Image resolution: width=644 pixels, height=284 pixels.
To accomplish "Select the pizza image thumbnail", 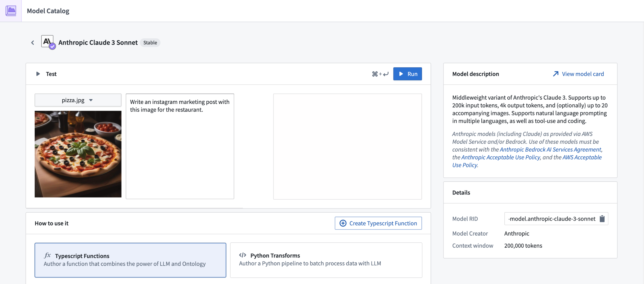I will (78, 154).
